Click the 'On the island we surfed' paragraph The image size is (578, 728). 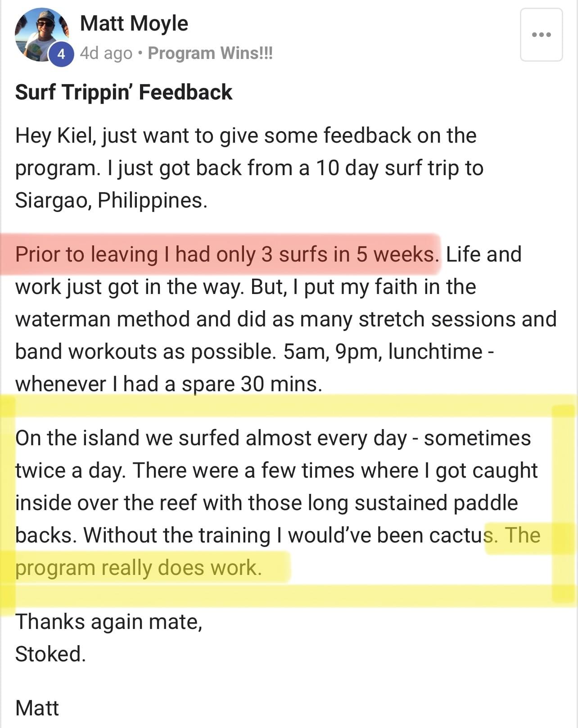(x=278, y=503)
